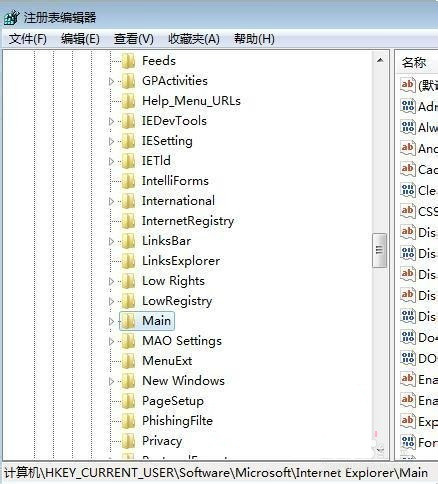This screenshot has height=484, width=438.
Task: Click the (默认) string value icon
Action: [408, 85]
